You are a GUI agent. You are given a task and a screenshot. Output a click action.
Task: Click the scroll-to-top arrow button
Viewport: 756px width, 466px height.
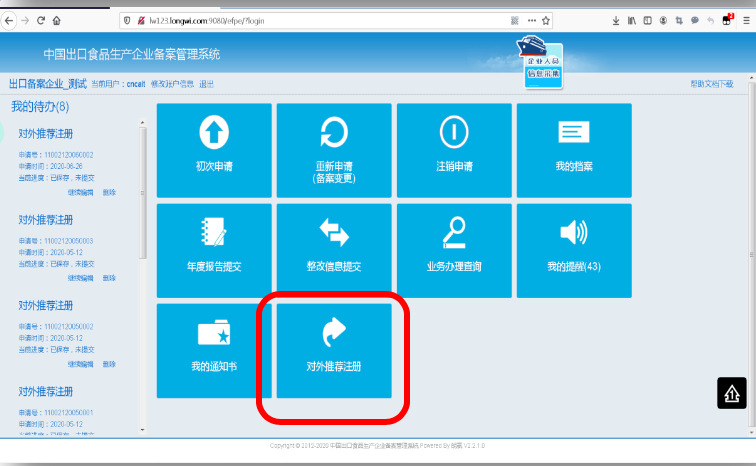[x=731, y=394]
